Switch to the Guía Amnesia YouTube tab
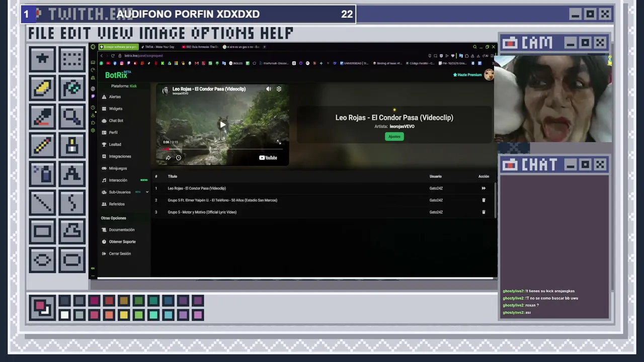The image size is (644, 362). pyautogui.click(x=200, y=47)
